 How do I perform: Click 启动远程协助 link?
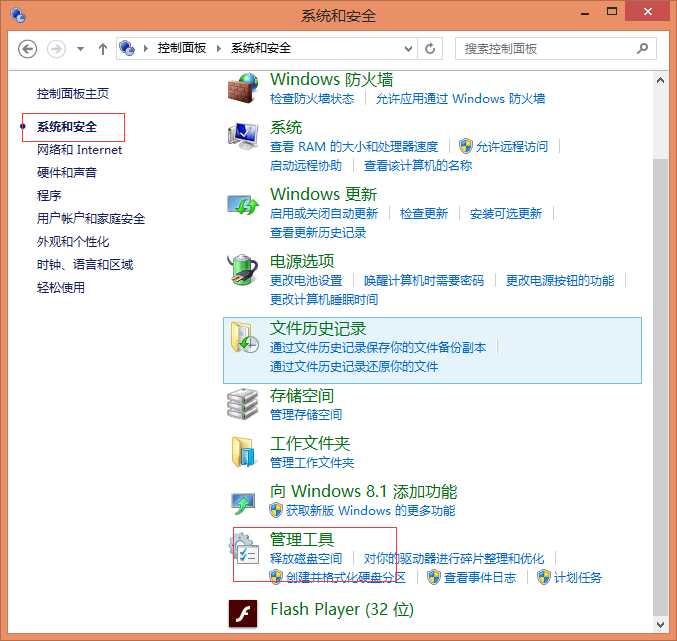click(306, 166)
